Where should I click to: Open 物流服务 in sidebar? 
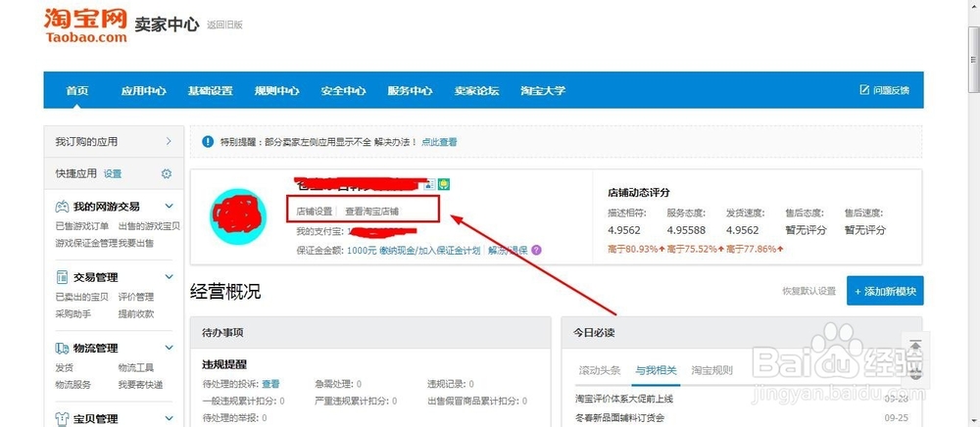click(73, 385)
